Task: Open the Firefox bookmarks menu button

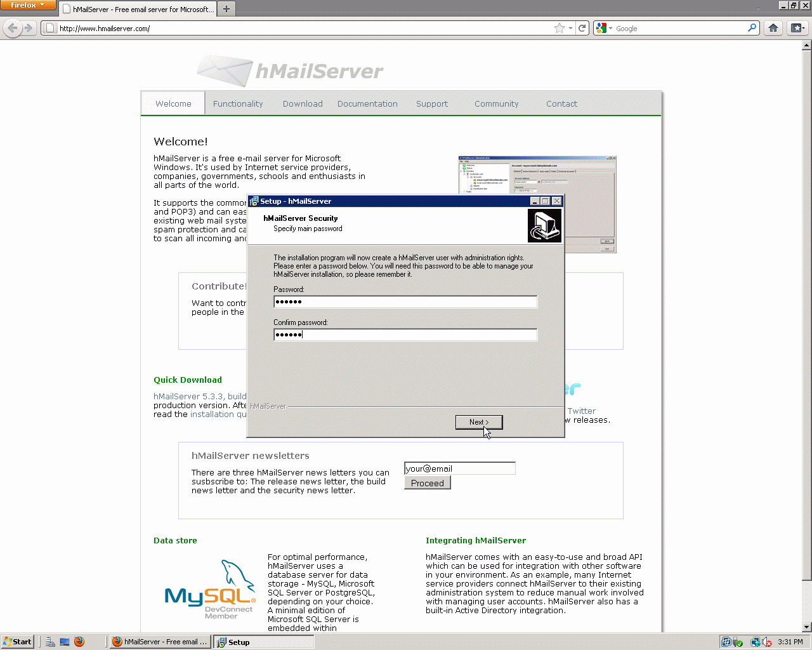Action: point(797,28)
